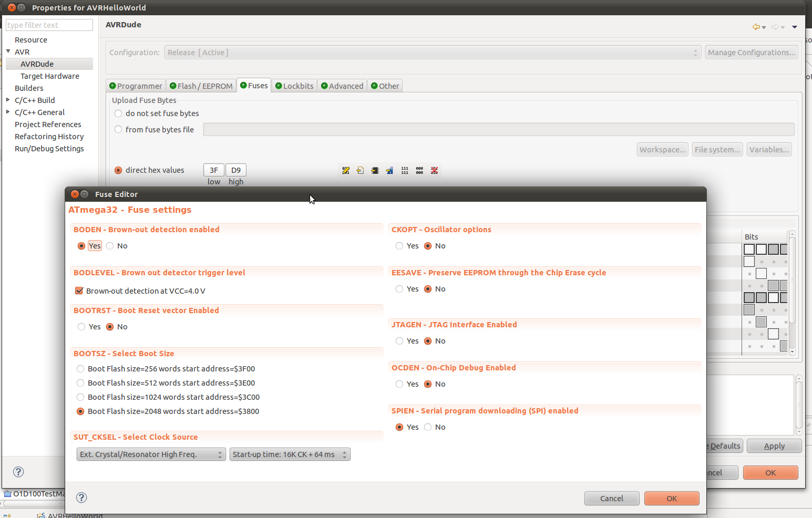
Task: Open the Properties view menu triangle
Action: [x=795, y=27]
